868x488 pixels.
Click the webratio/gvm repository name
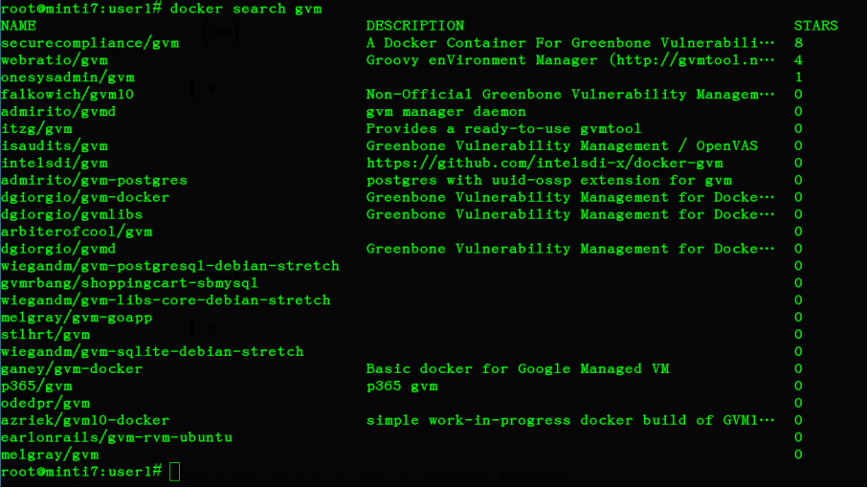(x=55, y=60)
